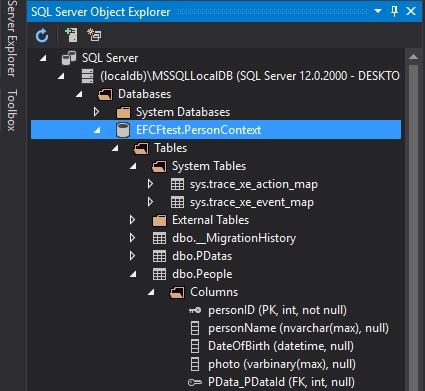425x391 pixels.
Task: Select the (localdb)\MSSQLLocalDB server label
Action: (x=250, y=76)
